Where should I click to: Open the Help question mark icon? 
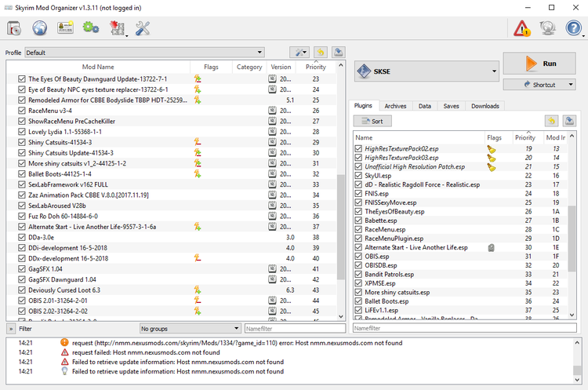tap(573, 28)
